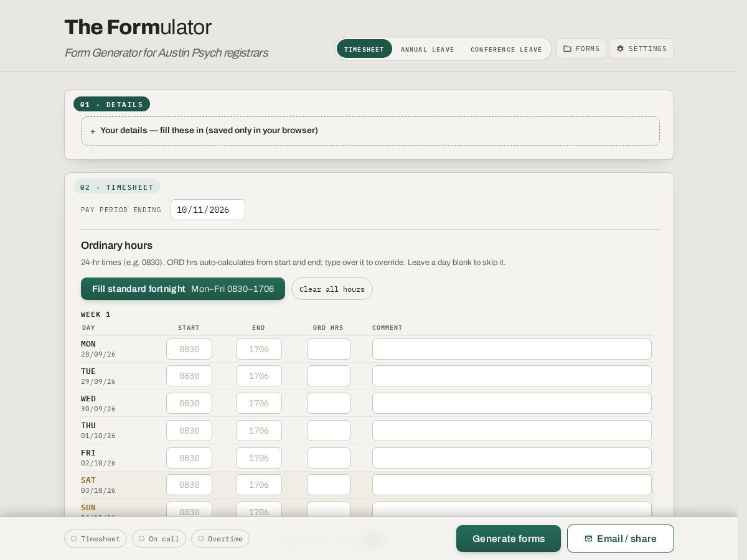Screen dimensions: 747x560
Task: Click the folder icon on Forms button
Action: click(x=567, y=49)
